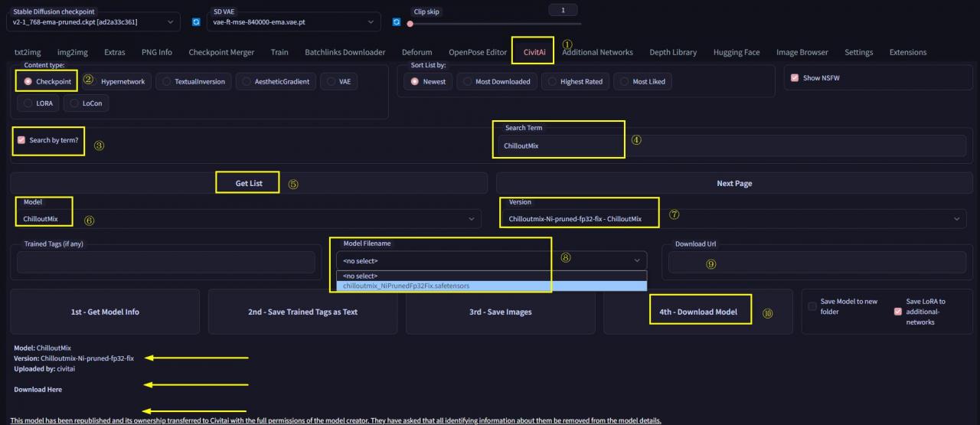The image size is (980, 425).
Task: Open the Download Here link
Action: click(38, 390)
